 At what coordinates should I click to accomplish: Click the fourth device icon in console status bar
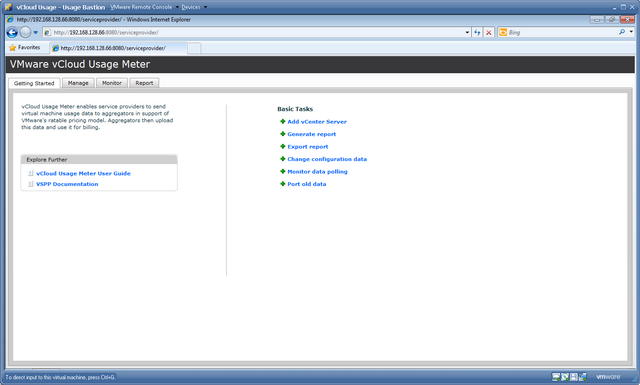pyautogui.click(x=582, y=377)
